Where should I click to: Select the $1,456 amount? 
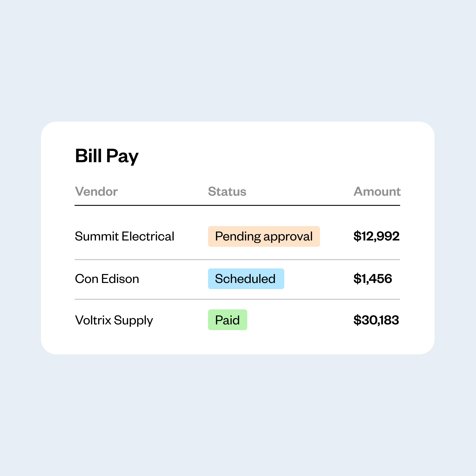click(373, 279)
